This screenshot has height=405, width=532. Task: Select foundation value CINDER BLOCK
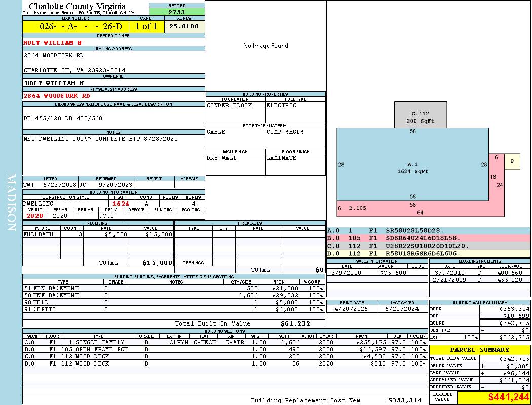(x=230, y=105)
